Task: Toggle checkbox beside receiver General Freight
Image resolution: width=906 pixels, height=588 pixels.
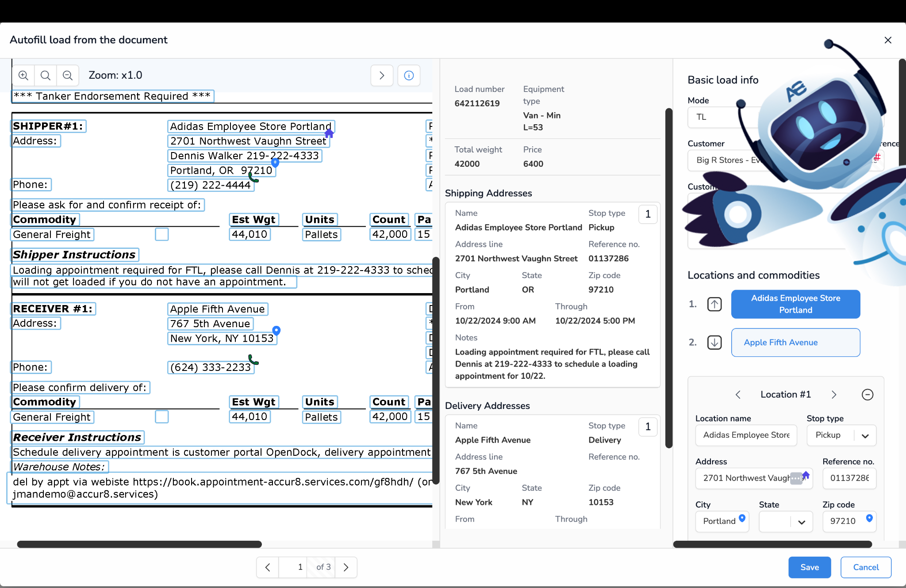Action: pos(162,416)
